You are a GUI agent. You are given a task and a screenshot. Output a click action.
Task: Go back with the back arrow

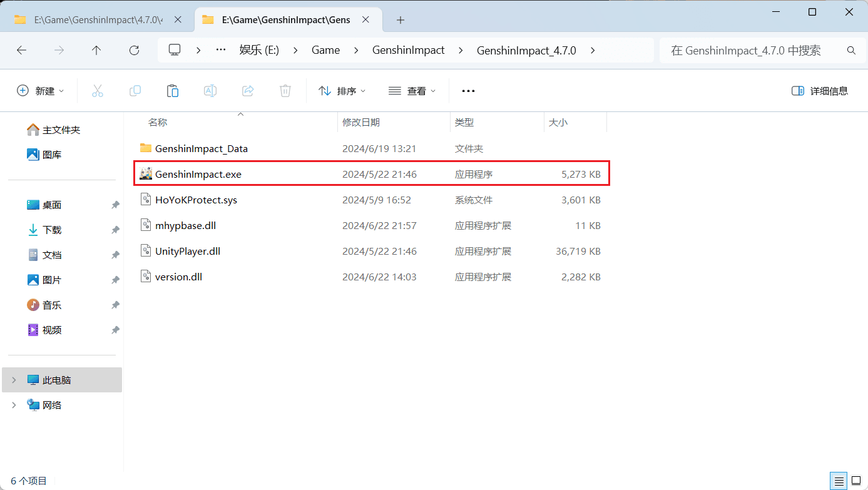(x=21, y=50)
